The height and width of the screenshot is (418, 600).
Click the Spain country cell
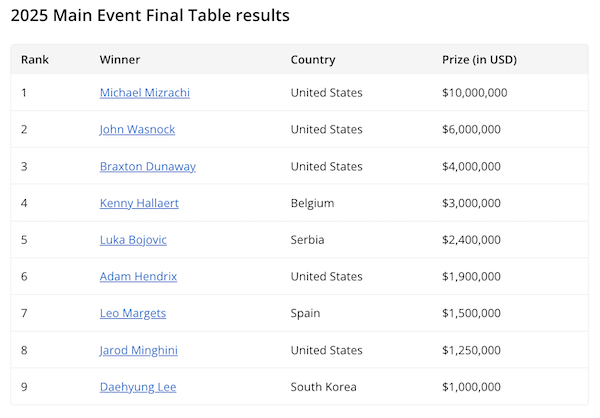(x=305, y=313)
